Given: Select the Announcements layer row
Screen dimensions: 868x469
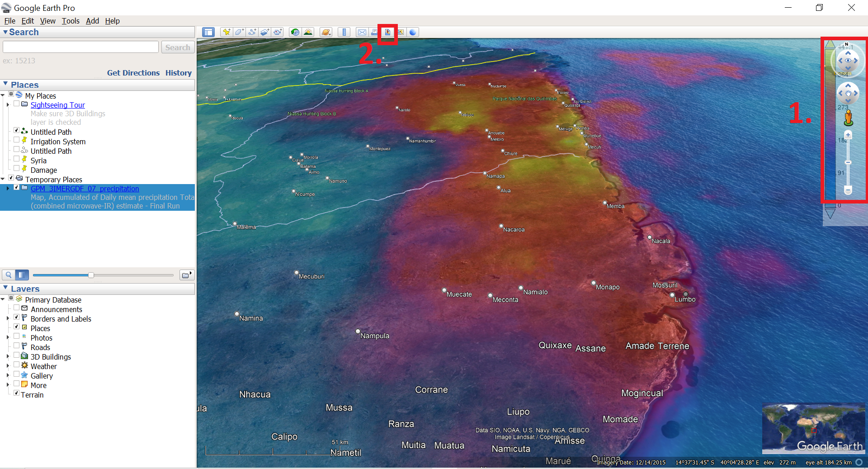Looking at the screenshot, I should 57,309.
